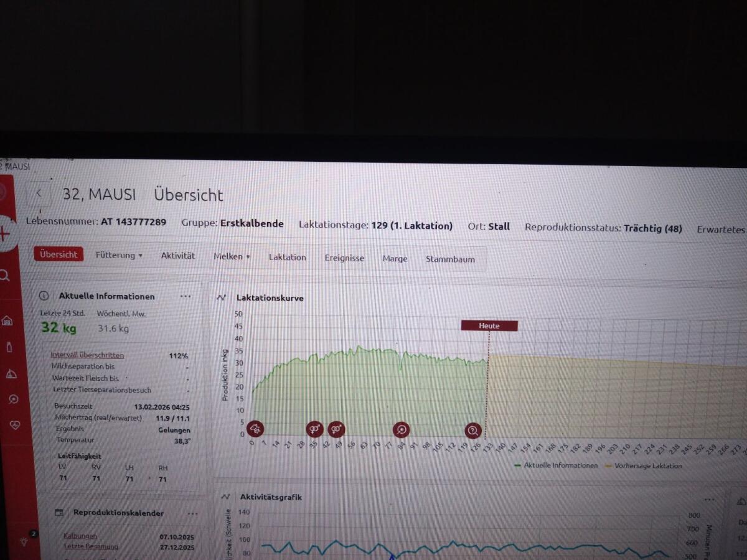This screenshot has width=747, height=560.
Task: Click the Intervall überschritten link
Action: tap(87, 355)
